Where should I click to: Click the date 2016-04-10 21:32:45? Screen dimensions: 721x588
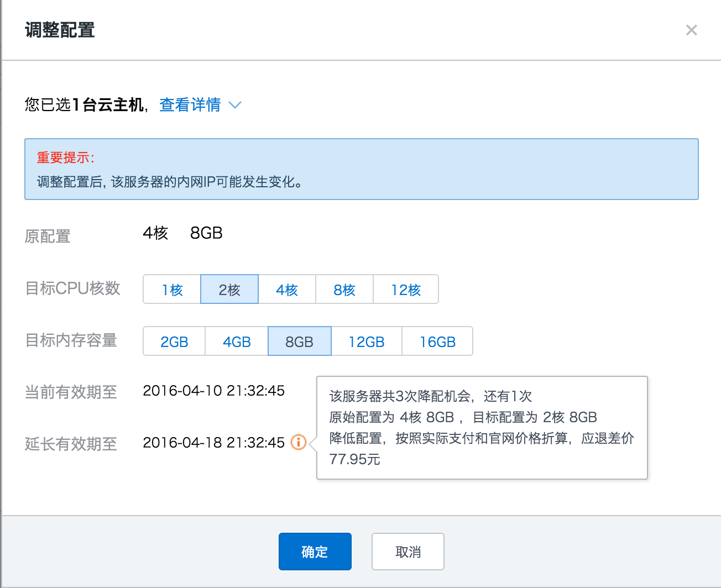pyautogui.click(x=213, y=391)
